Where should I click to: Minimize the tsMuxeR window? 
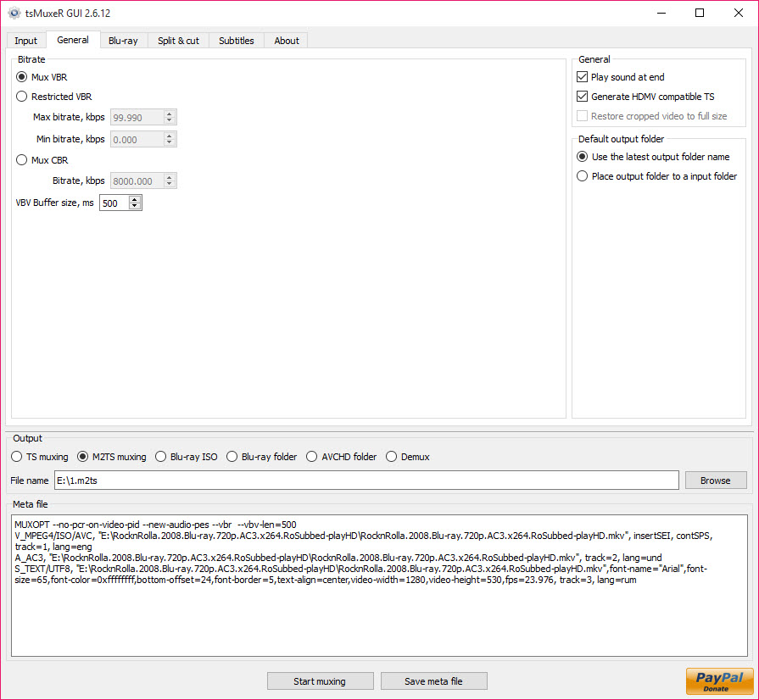[x=661, y=13]
